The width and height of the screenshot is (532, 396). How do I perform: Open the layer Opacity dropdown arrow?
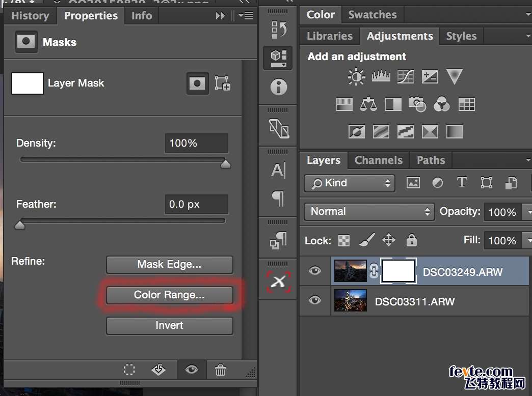529,212
